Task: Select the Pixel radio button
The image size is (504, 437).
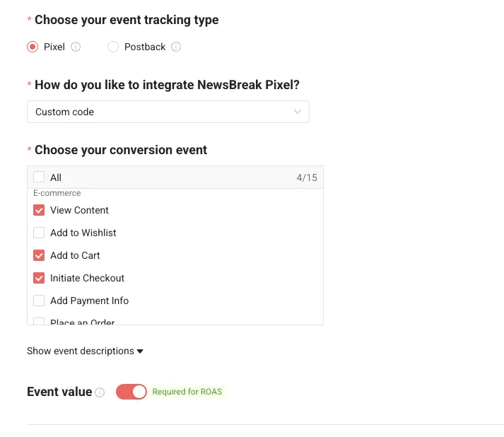Action: tap(33, 47)
